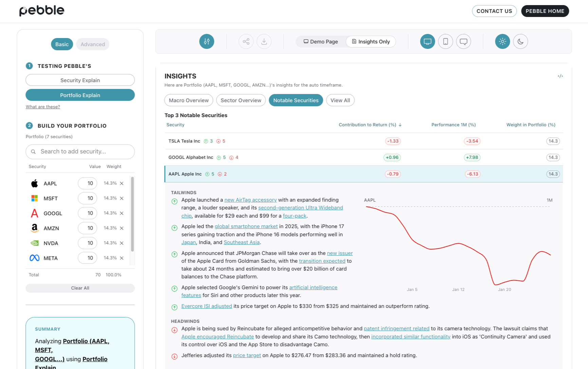The width and height of the screenshot is (588, 369).
Task: Click the Contact Us button
Action: click(494, 11)
